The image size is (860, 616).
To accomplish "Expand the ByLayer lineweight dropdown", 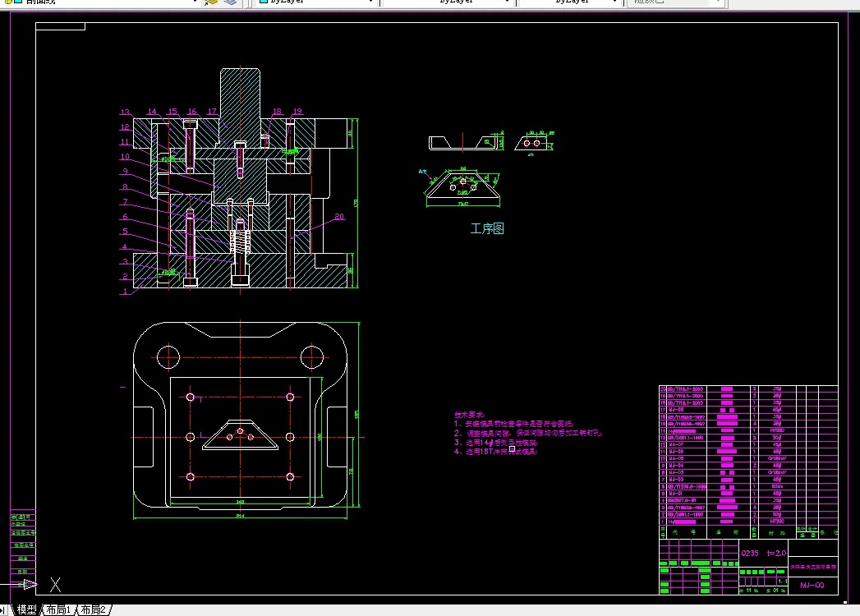I will click(570, 2).
